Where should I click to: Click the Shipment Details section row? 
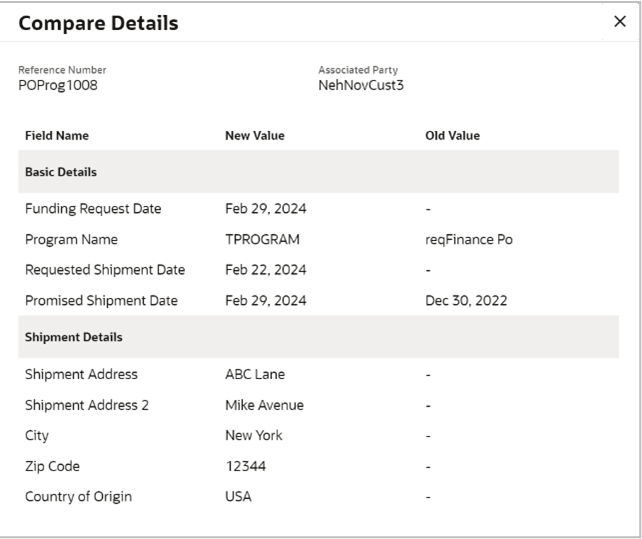tap(319, 337)
